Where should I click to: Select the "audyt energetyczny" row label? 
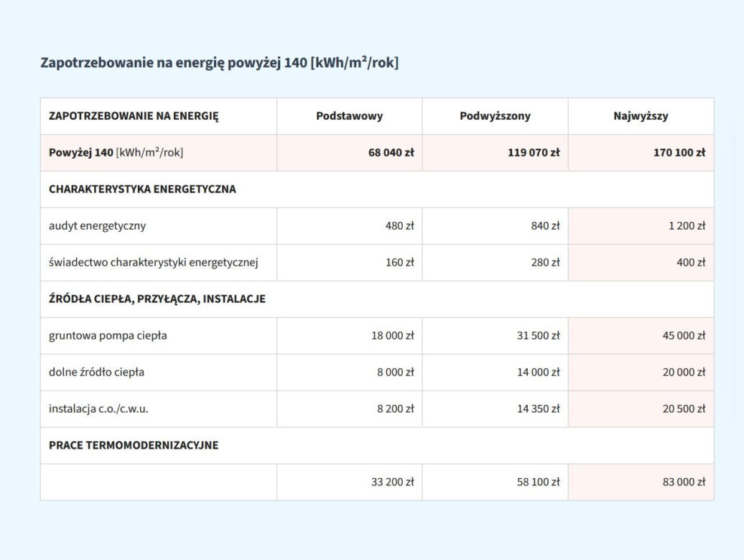coord(97,225)
